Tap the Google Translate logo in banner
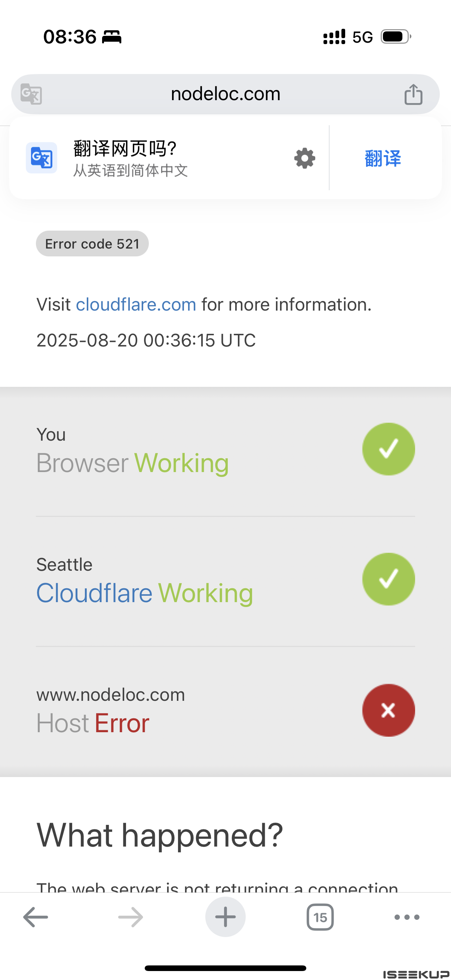The height and width of the screenshot is (980, 451). (42, 157)
